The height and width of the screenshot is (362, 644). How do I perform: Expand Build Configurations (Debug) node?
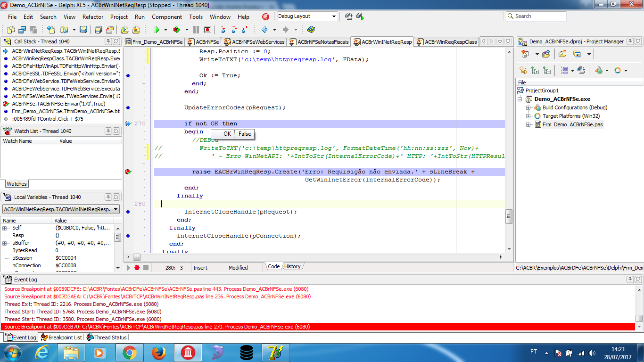pos(528,108)
